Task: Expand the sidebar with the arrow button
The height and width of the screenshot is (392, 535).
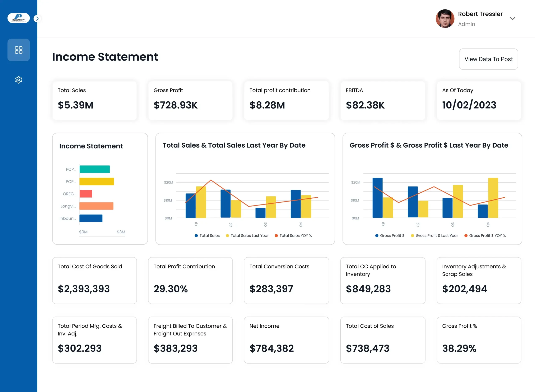Action: tap(37, 19)
